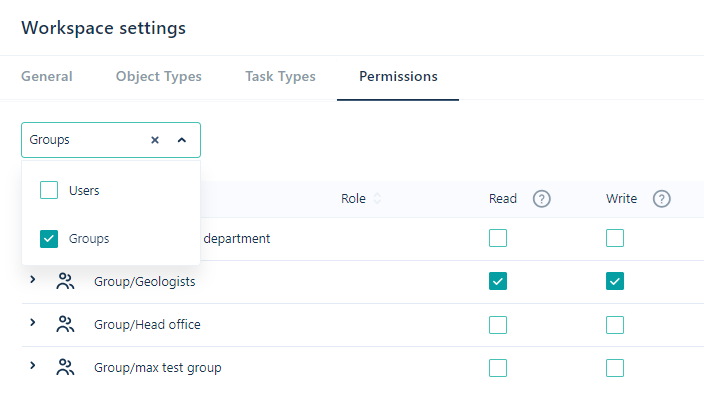
Task: Collapse the Groups filter dropdown chevron
Action: tap(182, 140)
